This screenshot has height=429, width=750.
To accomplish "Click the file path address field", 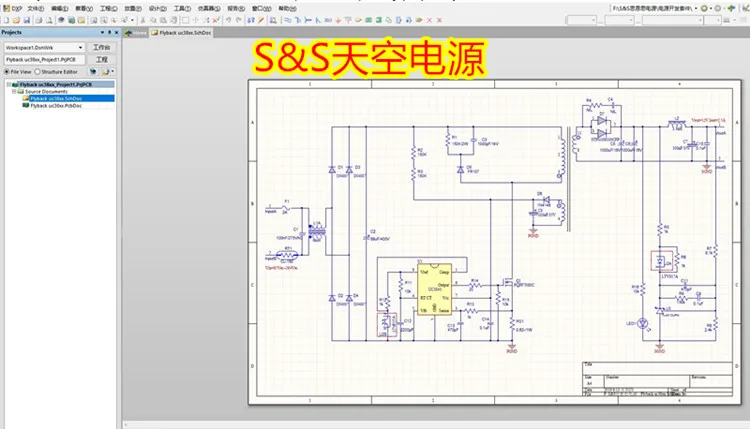I will [648, 7].
